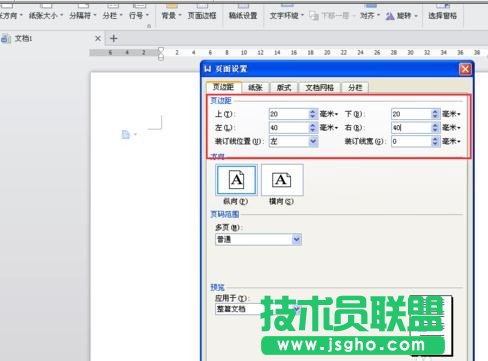Screen dimensions: 488x361
Task: Select 横向 landscape orientation
Action: 282,180
